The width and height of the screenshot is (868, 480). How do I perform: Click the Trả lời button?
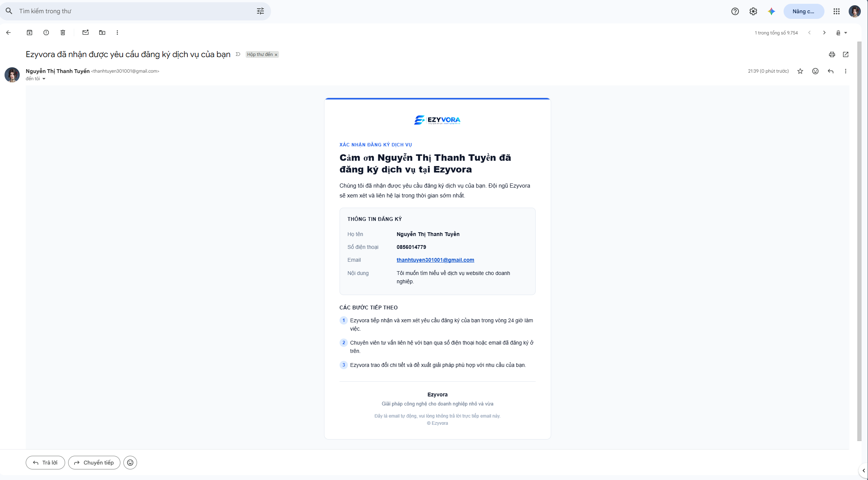[x=45, y=463]
